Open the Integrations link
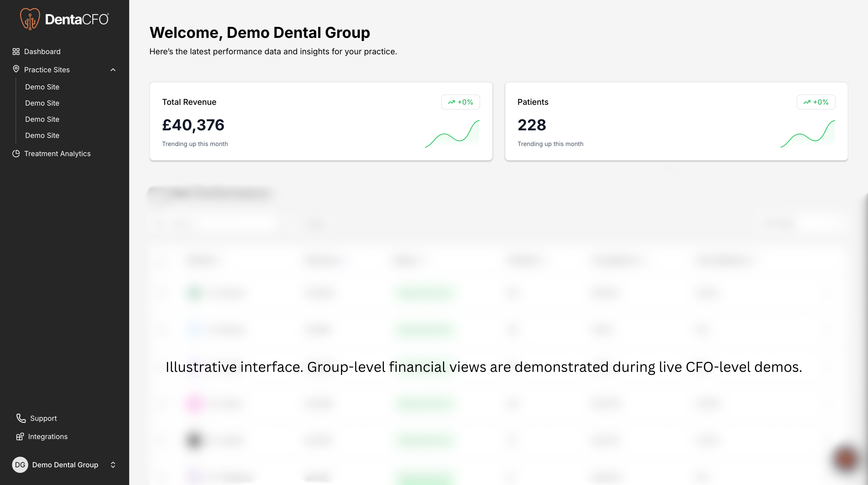 point(48,437)
